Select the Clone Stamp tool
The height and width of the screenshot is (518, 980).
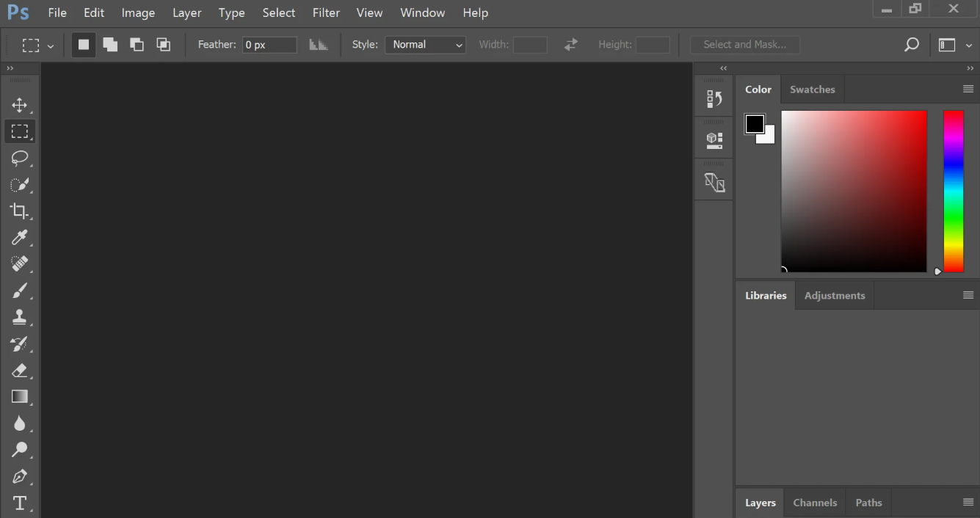(20, 317)
